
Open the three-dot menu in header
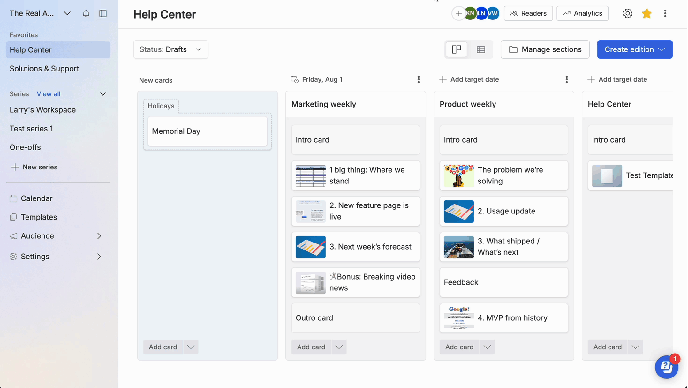point(665,14)
